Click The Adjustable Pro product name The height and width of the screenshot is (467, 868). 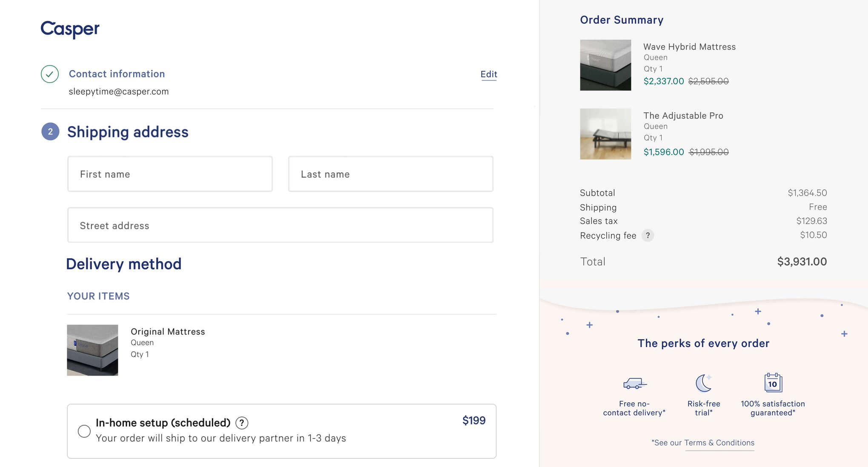click(683, 116)
